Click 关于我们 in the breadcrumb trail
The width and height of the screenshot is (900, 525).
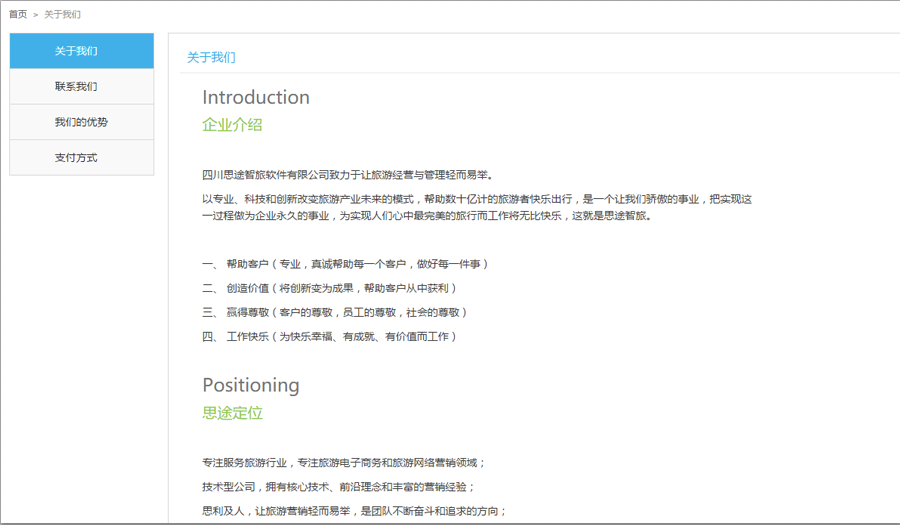coord(63,15)
